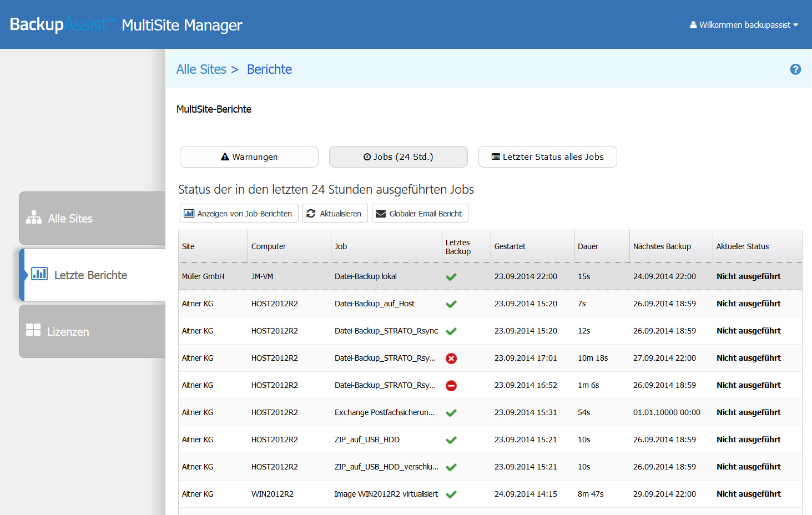Image resolution: width=812 pixels, height=515 pixels.
Task: Open the Willkommen backupassist user menu
Action: pos(744,25)
